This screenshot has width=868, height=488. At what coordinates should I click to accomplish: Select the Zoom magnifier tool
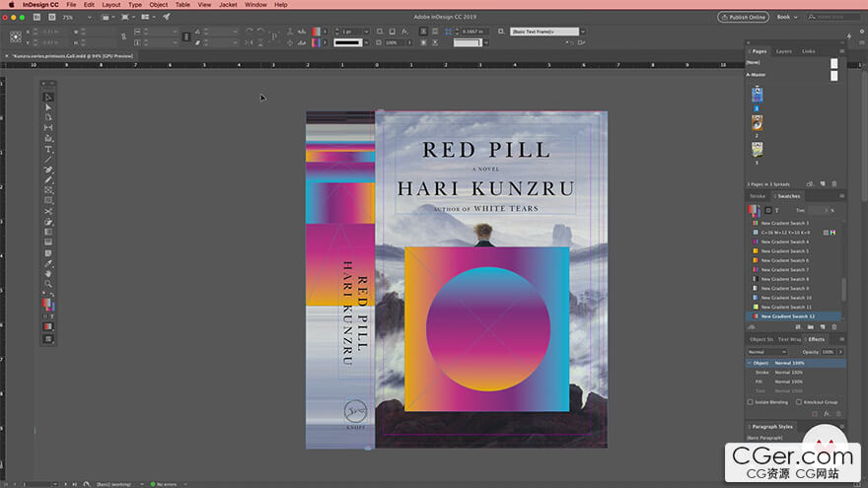point(48,284)
